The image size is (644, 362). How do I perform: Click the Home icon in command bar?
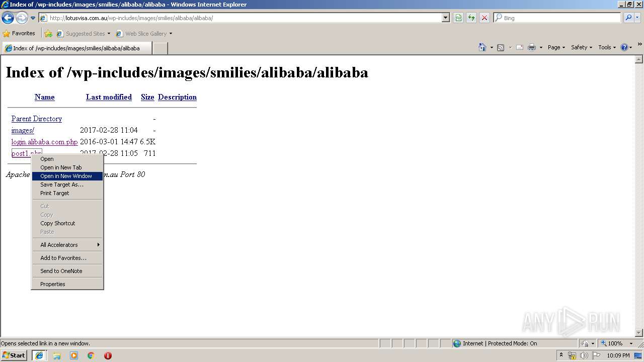pyautogui.click(x=482, y=47)
